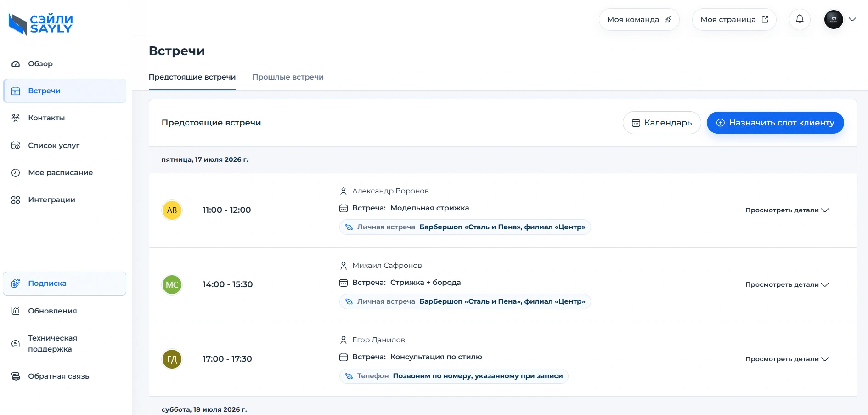Click the date header суббота, 18 июля 2026 г.
868x415 pixels.
(x=204, y=409)
